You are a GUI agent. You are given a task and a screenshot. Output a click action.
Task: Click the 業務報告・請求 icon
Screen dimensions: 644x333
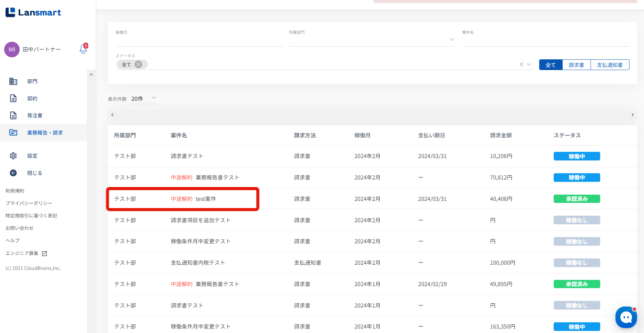13,133
